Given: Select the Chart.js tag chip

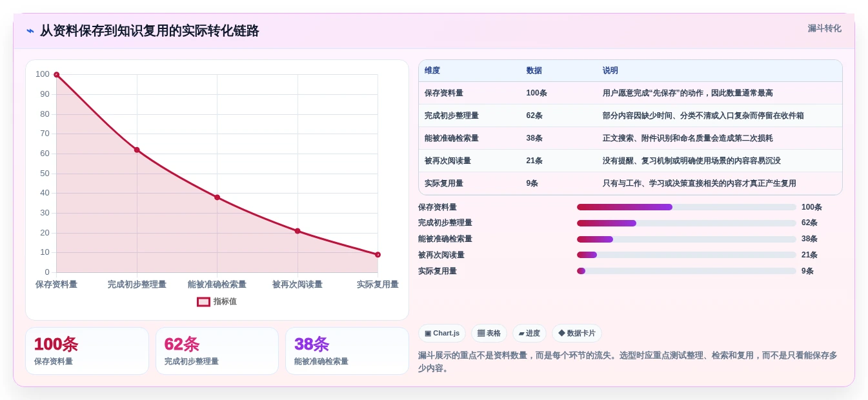Looking at the screenshot, I should [x=442, y=333].
